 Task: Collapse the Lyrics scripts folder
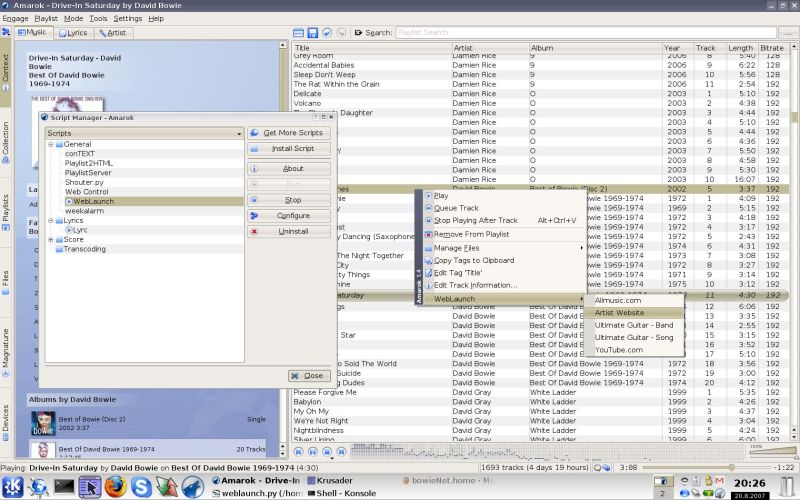click(x=51, y=220)
